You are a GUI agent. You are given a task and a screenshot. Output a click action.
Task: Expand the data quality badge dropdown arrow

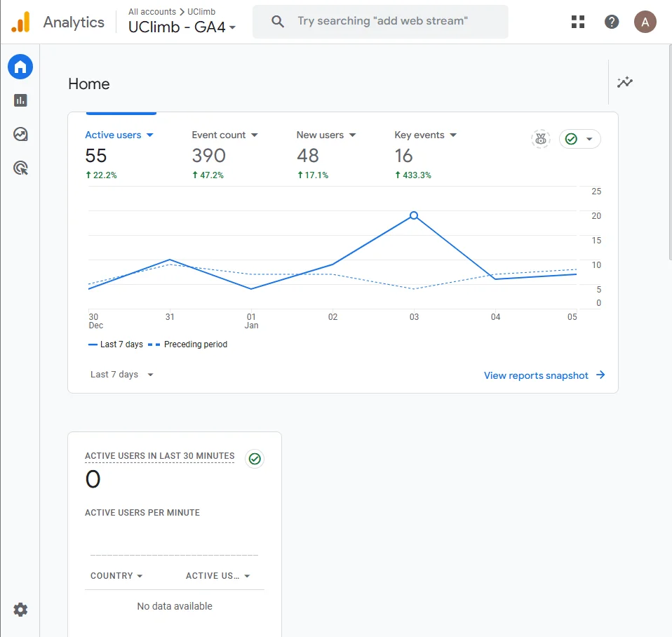pos(591,139)
